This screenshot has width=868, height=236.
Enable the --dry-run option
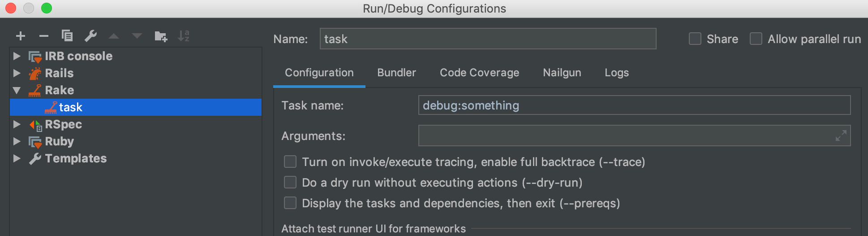point(290,182)
